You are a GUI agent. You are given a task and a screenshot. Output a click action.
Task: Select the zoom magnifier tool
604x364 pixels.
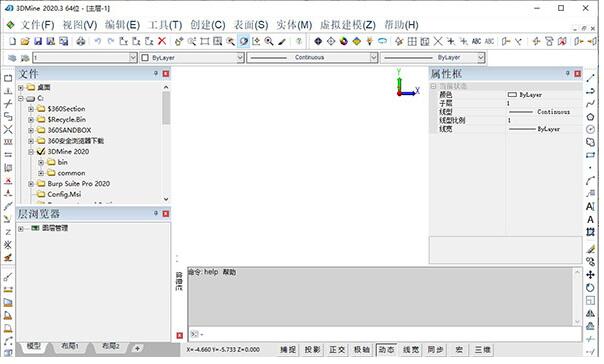(269, 41)
